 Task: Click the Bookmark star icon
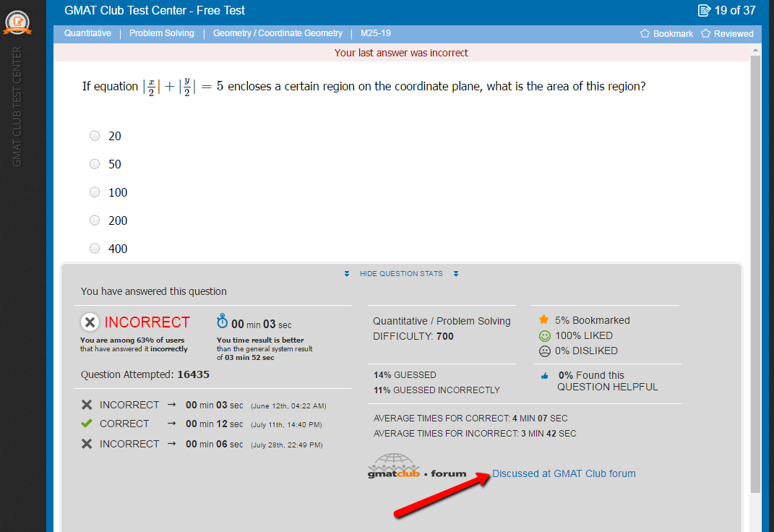645,34
